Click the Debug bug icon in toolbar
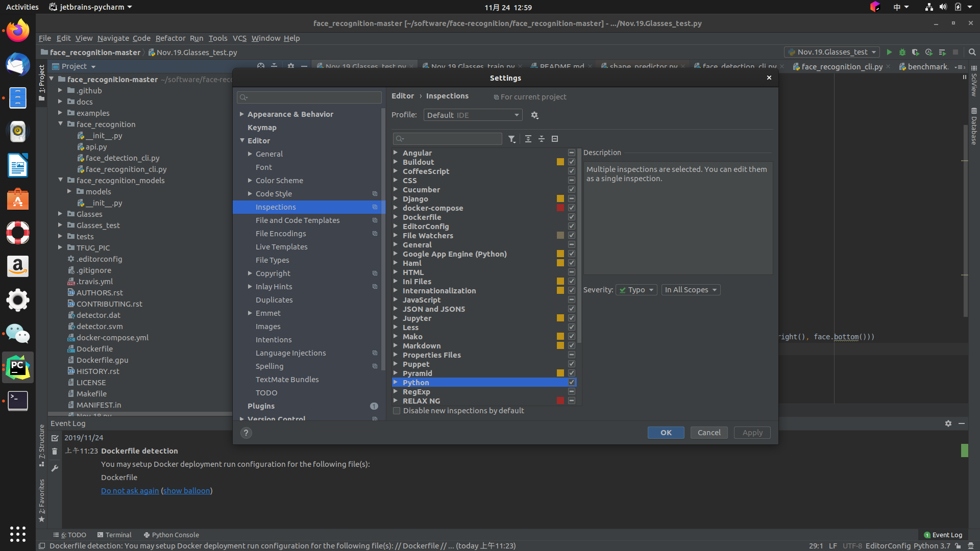 [902, 52]
